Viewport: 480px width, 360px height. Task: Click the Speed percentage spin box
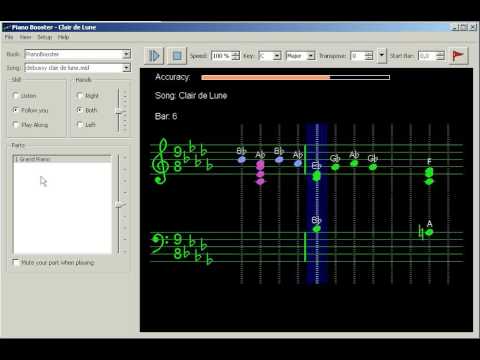225,56
